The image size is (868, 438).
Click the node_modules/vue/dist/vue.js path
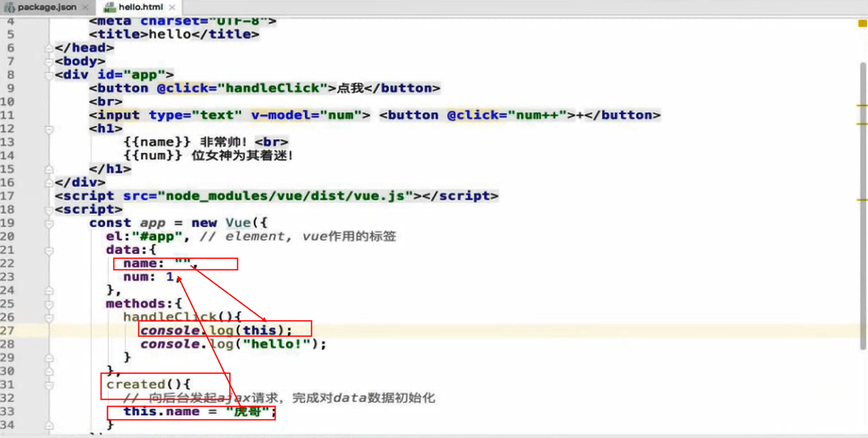point(285,196)
